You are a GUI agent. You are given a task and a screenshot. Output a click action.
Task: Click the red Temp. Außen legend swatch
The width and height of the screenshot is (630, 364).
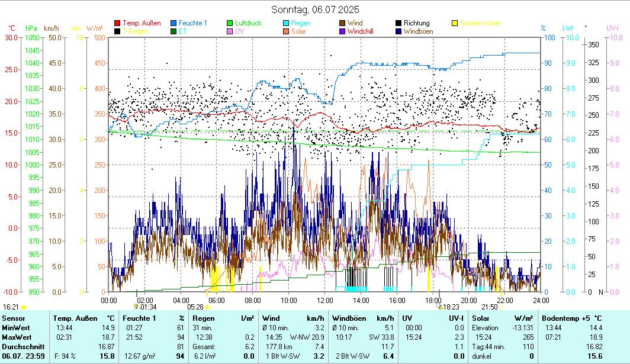coord(117,23)
